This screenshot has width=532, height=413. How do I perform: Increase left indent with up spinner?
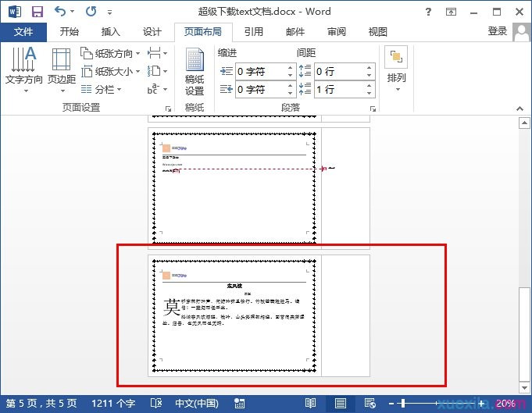coord(291,67)
